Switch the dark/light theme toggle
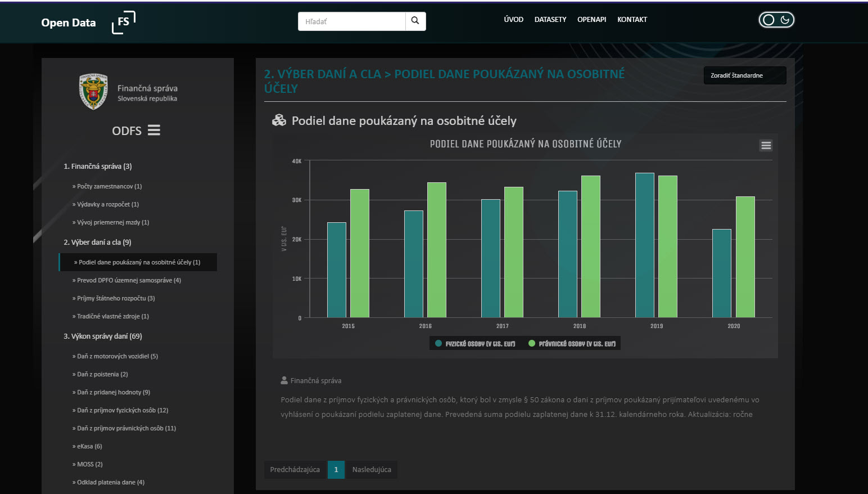The height and width of the screenshot is (494, 868). 776,20
